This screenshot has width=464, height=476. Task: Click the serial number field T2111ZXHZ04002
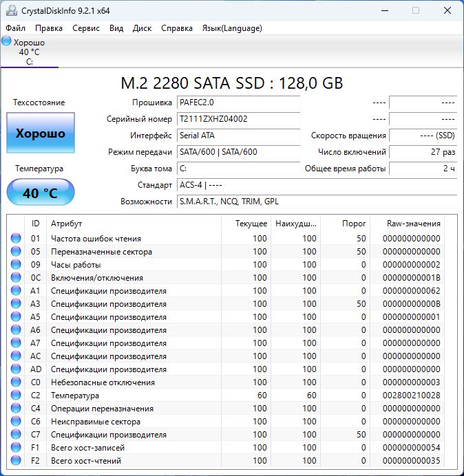pyautogui.click(x=238, y=119)
